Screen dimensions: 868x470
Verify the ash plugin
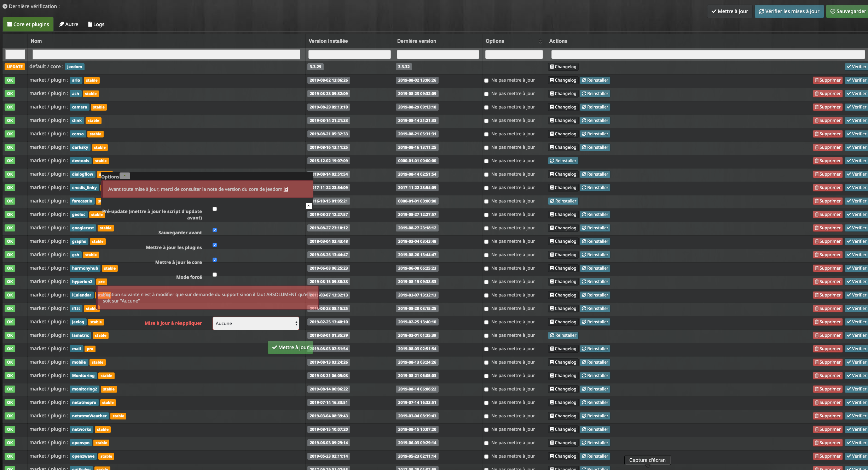pos(856,94)
